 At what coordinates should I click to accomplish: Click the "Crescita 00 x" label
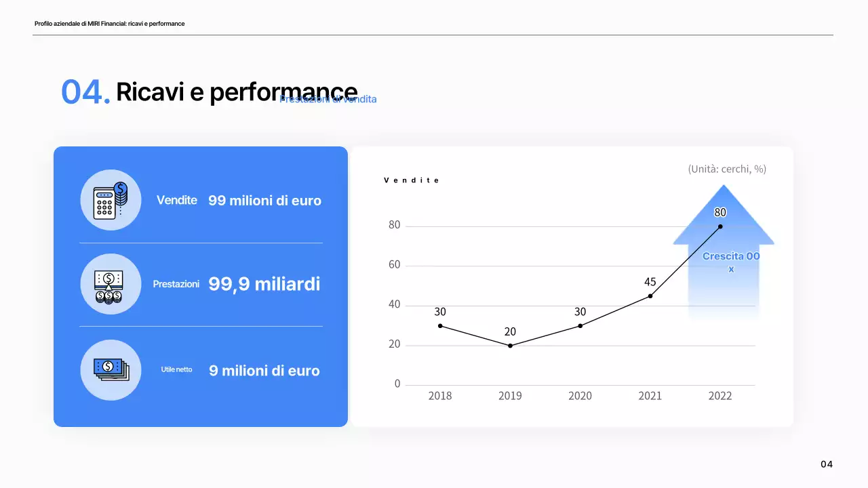click(731, 262)
